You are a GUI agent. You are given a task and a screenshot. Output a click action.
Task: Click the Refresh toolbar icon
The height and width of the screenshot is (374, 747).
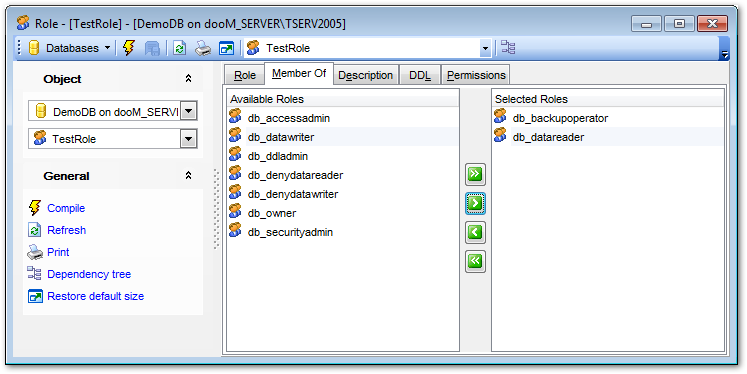[180, 48]
